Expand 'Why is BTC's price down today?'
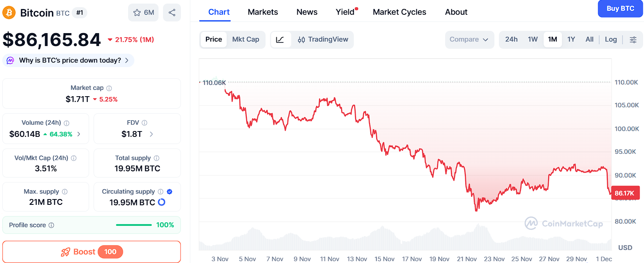This screenshot has height=263, width=644. coord(68,60)
